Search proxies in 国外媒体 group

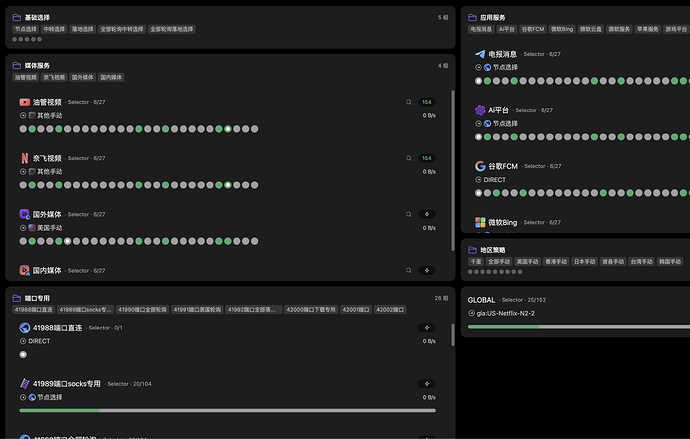[409, 214]
